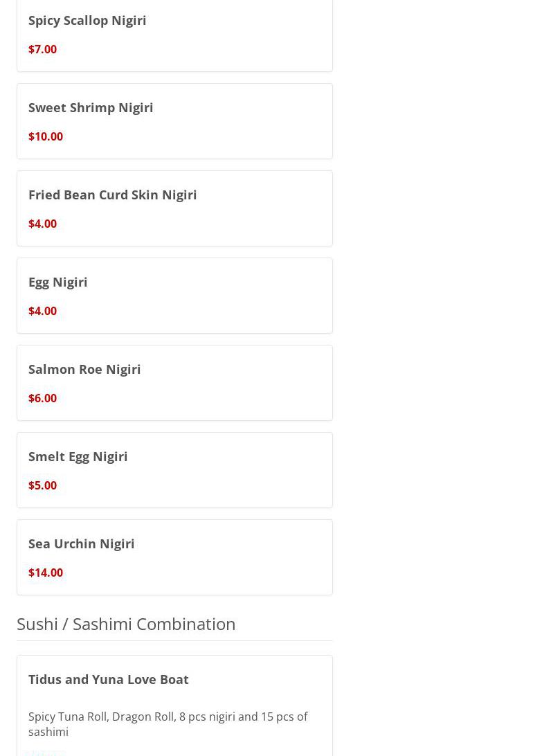Click the divider line under Sushi / Sashimi Combination

tap(174, 640)
